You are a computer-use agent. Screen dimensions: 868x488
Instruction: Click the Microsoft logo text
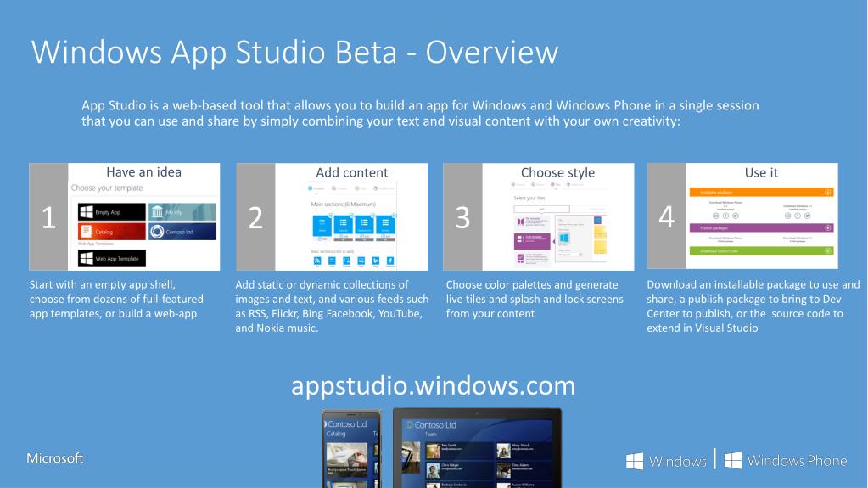(55, 458)
